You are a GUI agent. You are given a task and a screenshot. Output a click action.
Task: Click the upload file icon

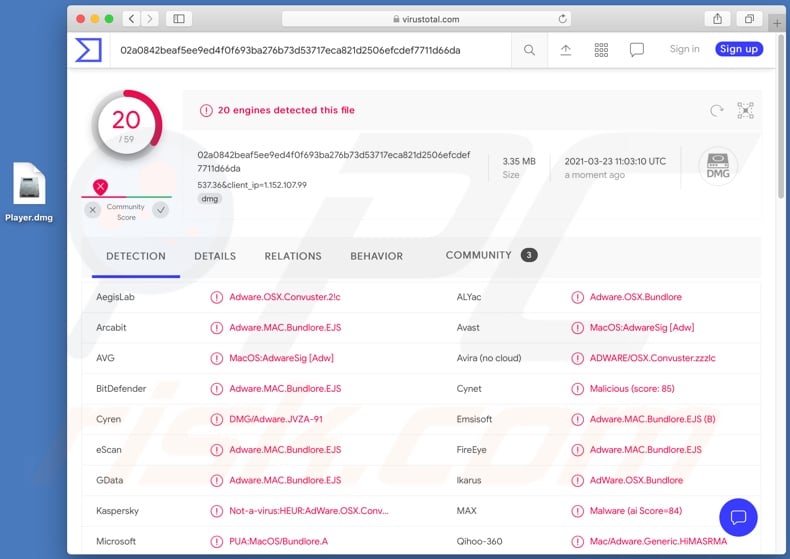(x=566, y=50)
